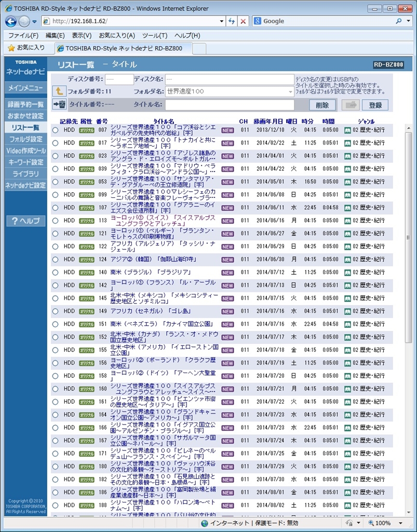Click the green オリジナル badge on title 017
This screenshot has width=417, height=532.
[x=87, y=143]
